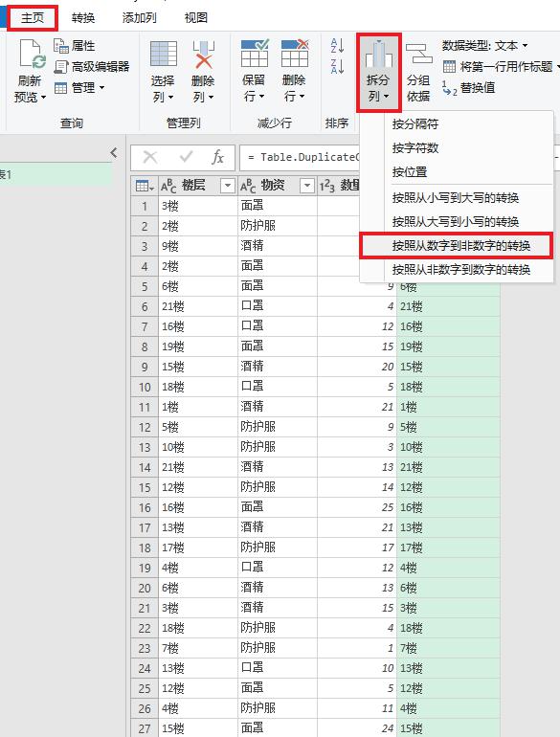Collapse the queries pane with chevron
The width and height of the screenshot is (560, 737).
113,152
